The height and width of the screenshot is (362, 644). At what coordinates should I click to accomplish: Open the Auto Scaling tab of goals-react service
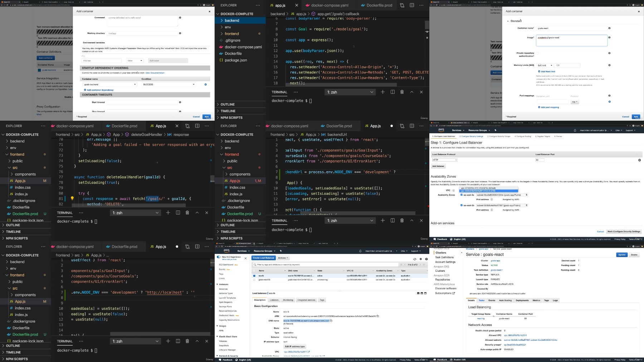(x=505, y=300)
